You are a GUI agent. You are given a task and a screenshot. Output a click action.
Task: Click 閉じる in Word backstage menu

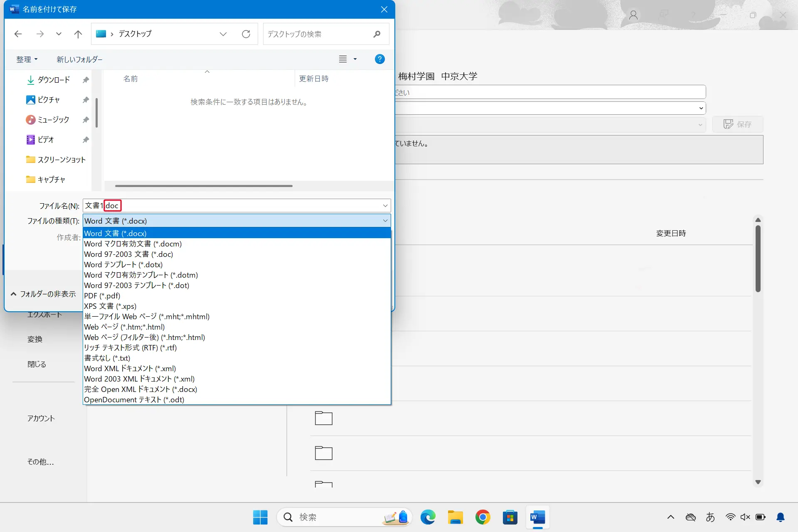pyautogui.click(x=37, y=364)
